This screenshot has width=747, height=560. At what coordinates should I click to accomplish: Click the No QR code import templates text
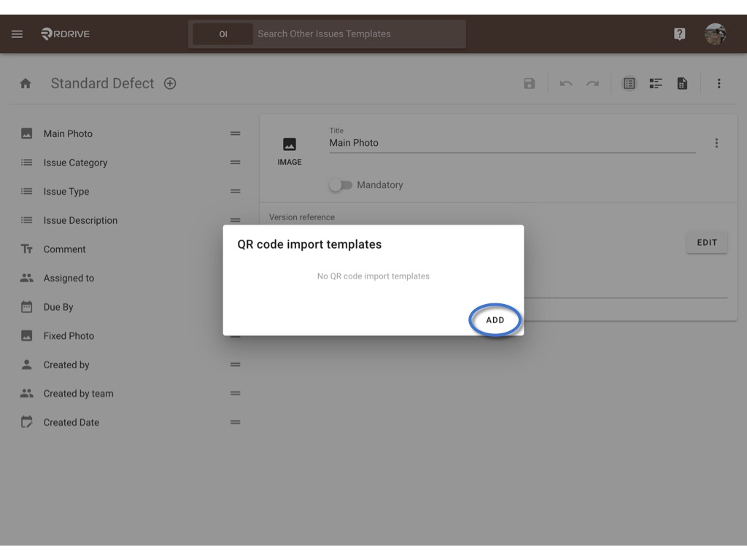click(x=373, y=276)
